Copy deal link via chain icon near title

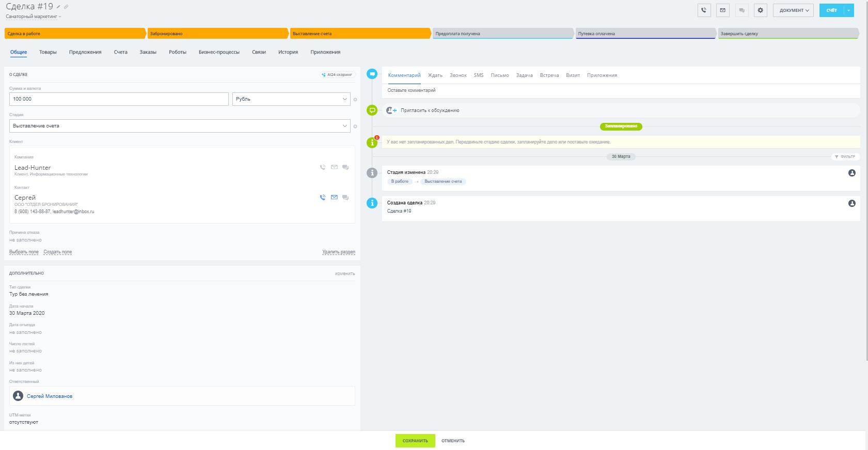point(66,7)
